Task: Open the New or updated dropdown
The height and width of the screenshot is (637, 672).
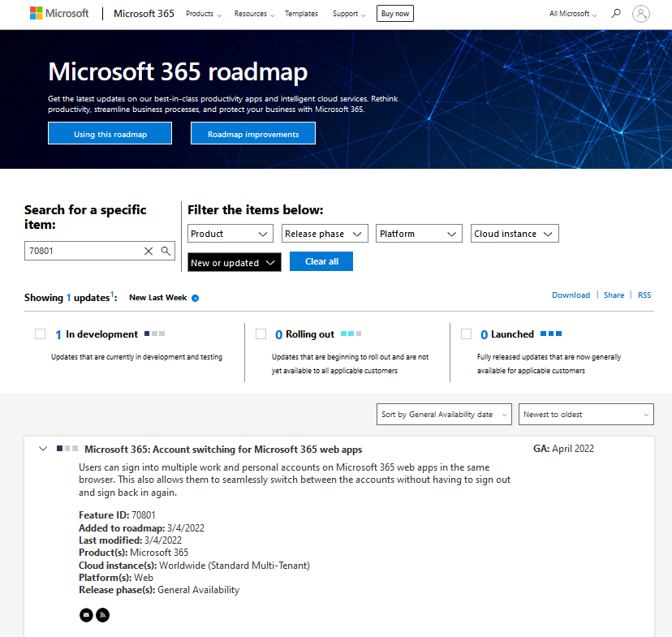Action: (x=235, y=262)
